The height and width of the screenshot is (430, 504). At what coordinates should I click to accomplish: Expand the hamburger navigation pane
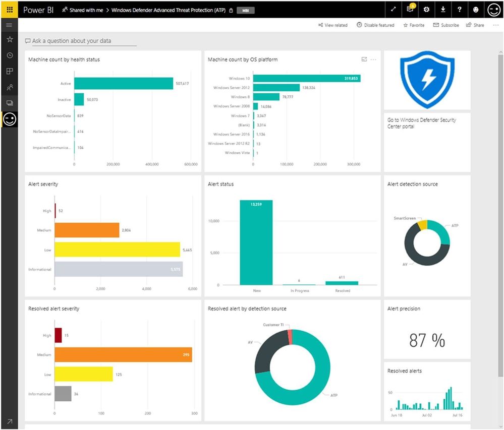[9, 25]
